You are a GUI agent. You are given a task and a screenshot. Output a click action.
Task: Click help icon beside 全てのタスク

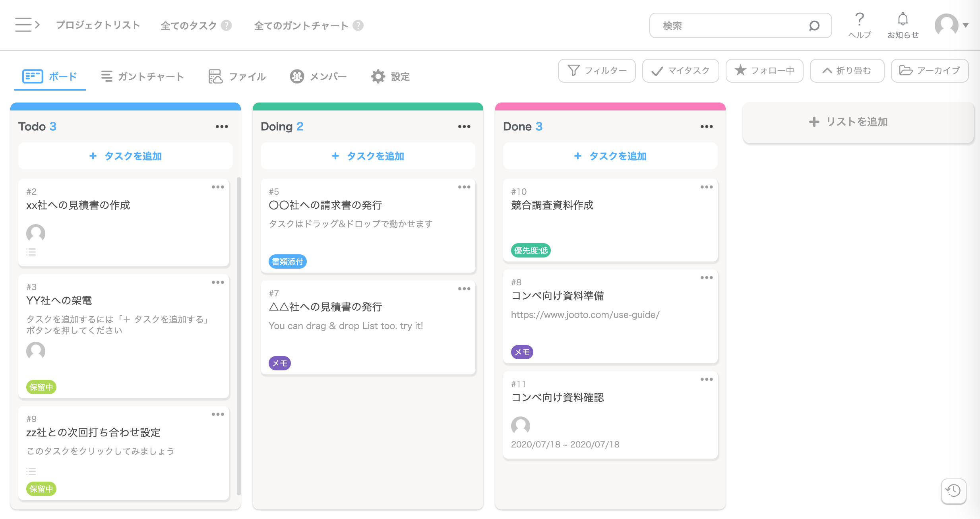pyautogui.click(x=227, y=25)
